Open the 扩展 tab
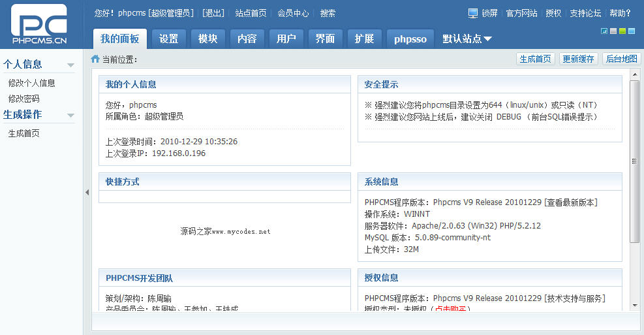 point(364,39)
